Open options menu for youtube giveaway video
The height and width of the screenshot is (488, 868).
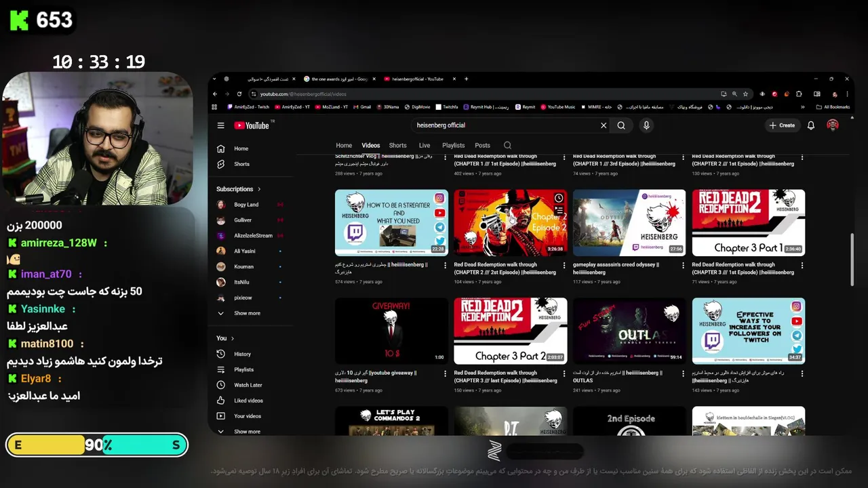(x=446, y=373)
